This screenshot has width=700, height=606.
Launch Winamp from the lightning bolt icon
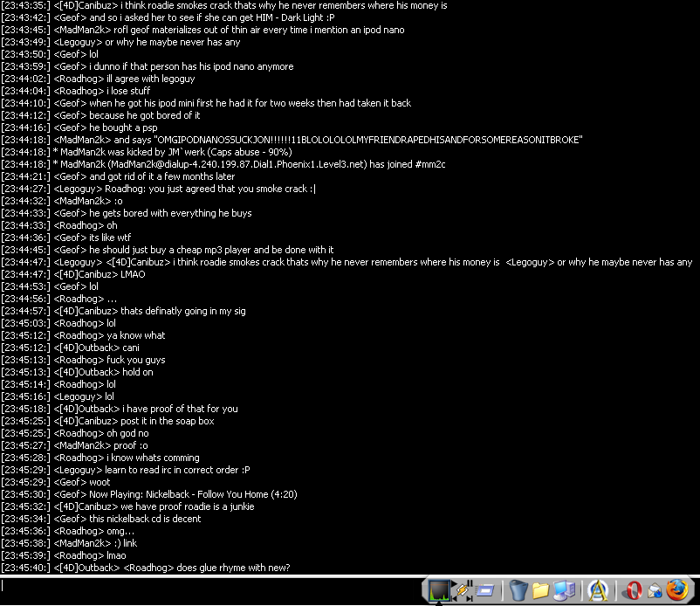point(462,591)
